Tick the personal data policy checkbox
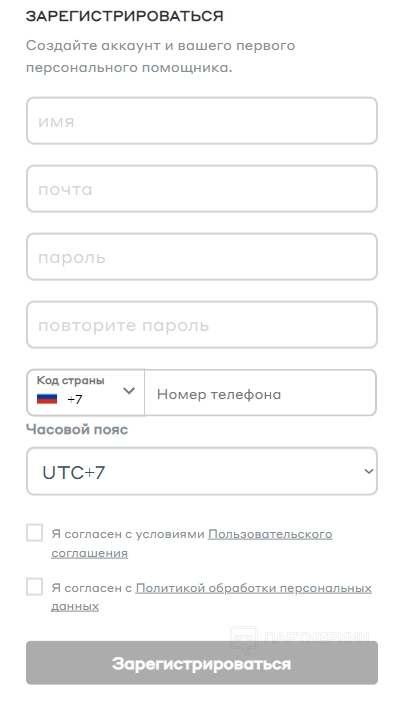Viewport: 420px width, 707px height. pos(35,587)
